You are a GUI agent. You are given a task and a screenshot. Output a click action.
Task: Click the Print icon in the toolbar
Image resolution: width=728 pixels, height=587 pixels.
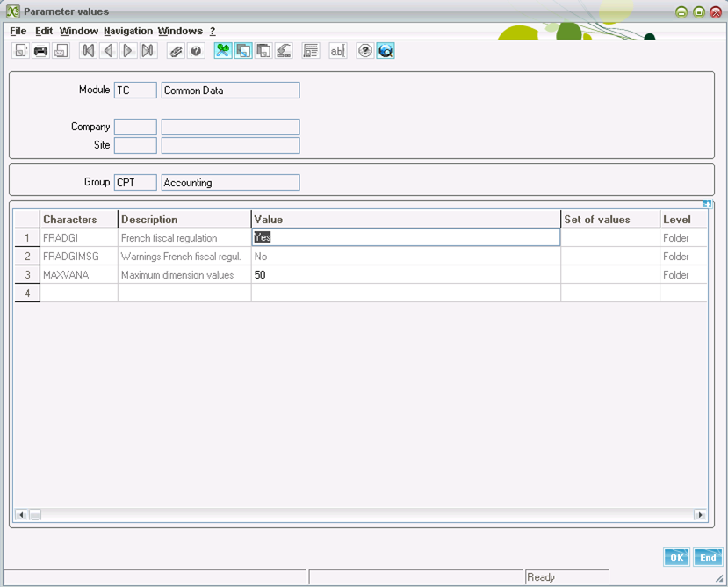pyautogui.click(x=40, y=51)
